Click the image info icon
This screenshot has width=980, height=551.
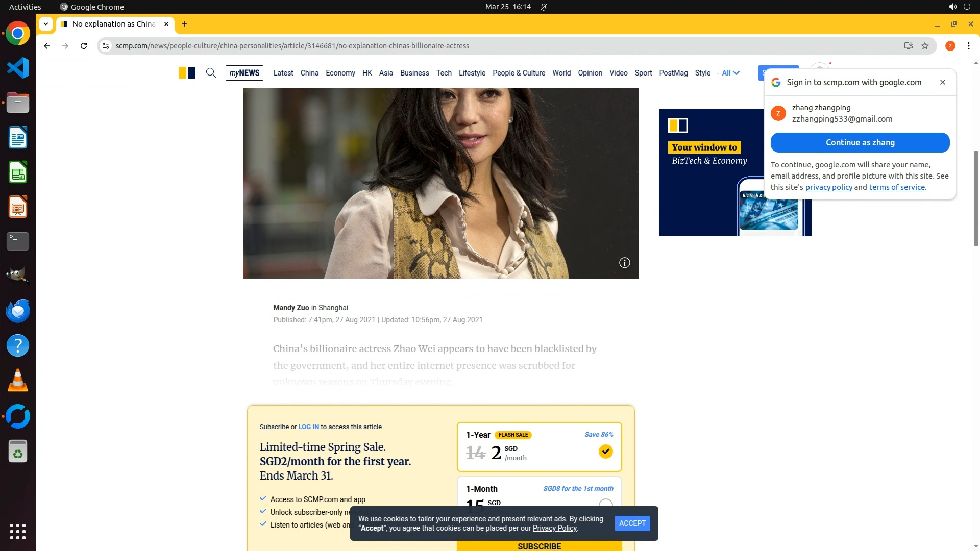tap(624, 263)
